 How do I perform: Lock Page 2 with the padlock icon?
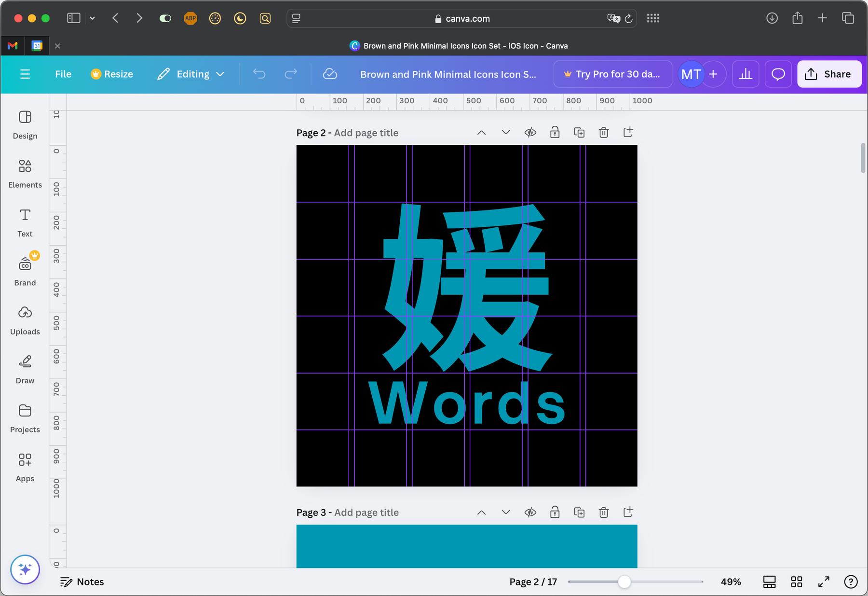(x=555, y=132)
